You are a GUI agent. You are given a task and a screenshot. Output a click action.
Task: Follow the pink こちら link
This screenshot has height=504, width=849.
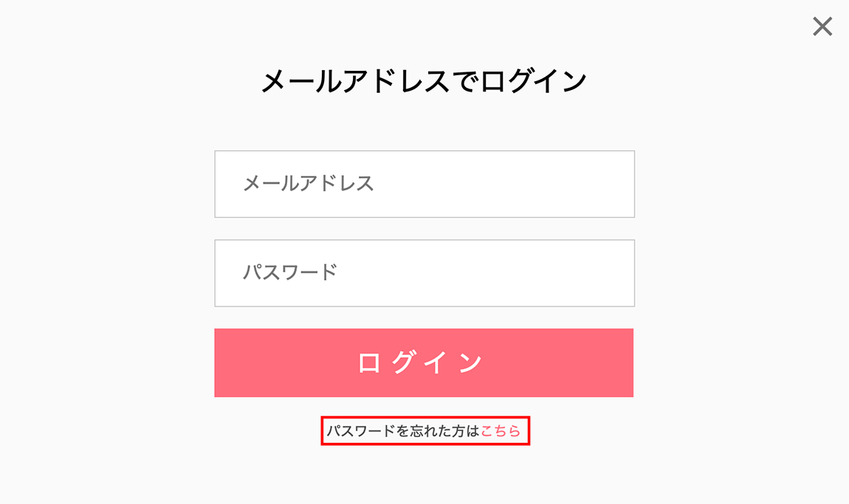(501, 432)
